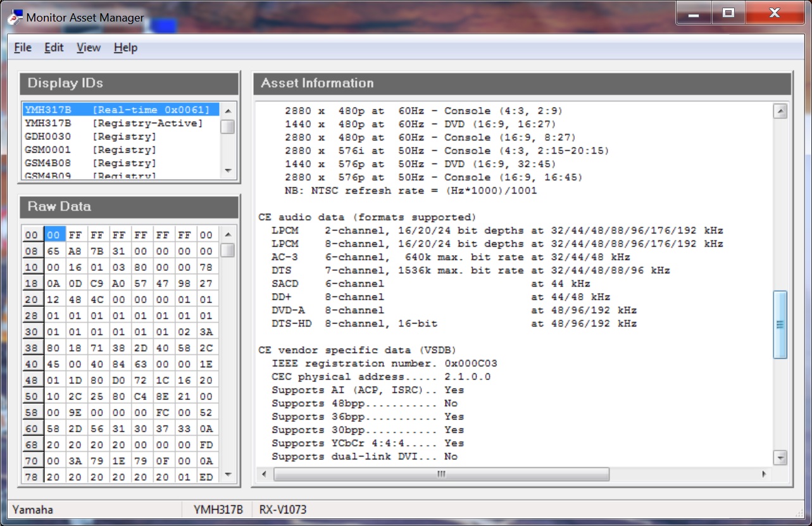This screenshot has width=812, height=526.
Task: Click Asset Information horizontal scroll left arrow
Action: 266,474
